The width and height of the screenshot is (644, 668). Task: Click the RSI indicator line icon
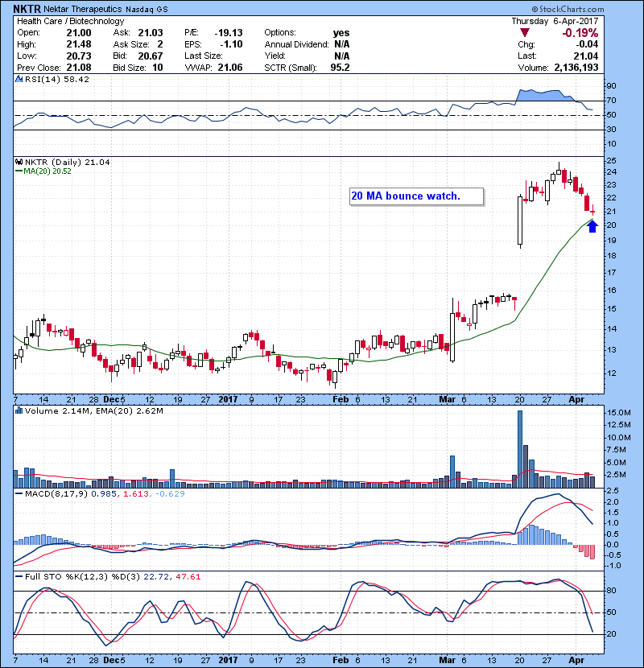[19, 79]
